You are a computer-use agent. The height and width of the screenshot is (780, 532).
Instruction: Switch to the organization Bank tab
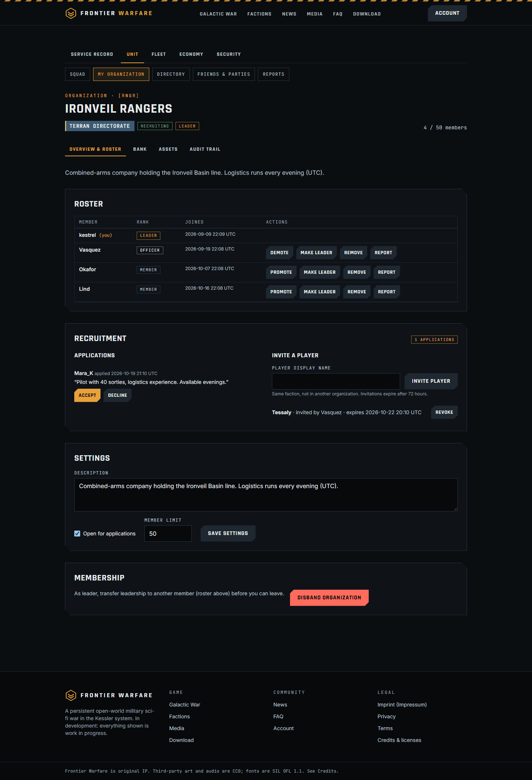point(140,149)
